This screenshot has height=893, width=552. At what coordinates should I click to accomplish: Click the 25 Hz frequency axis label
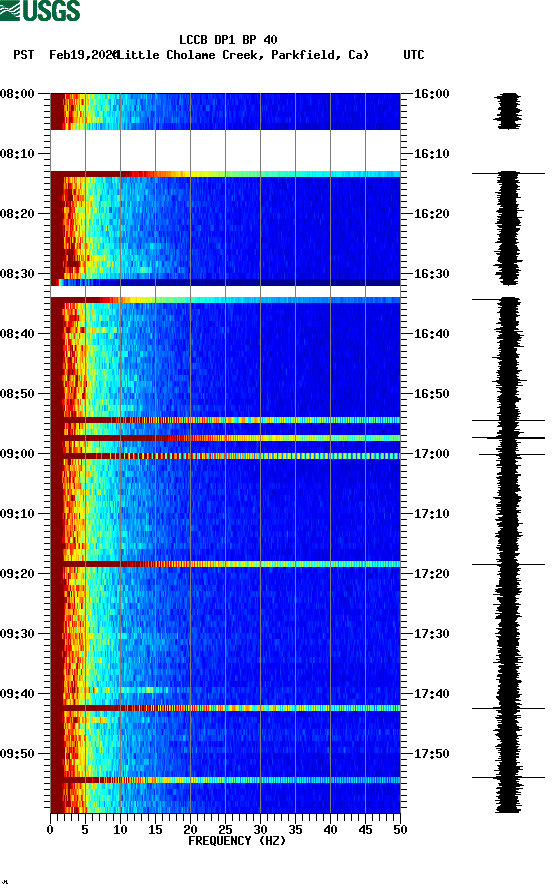click(x=225, y=830)
